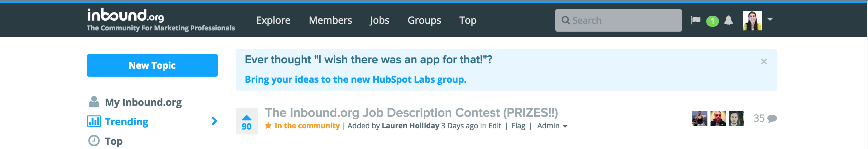
Task: Open the user profile dropdown arrow
Action: pos(770,19)
